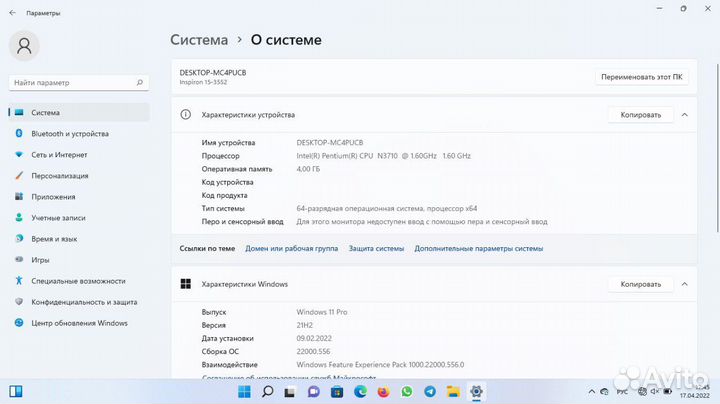The width and height of the screenshot is (720, 404).
Task: Open Сеть и Интернет settings
Action: 79,155
